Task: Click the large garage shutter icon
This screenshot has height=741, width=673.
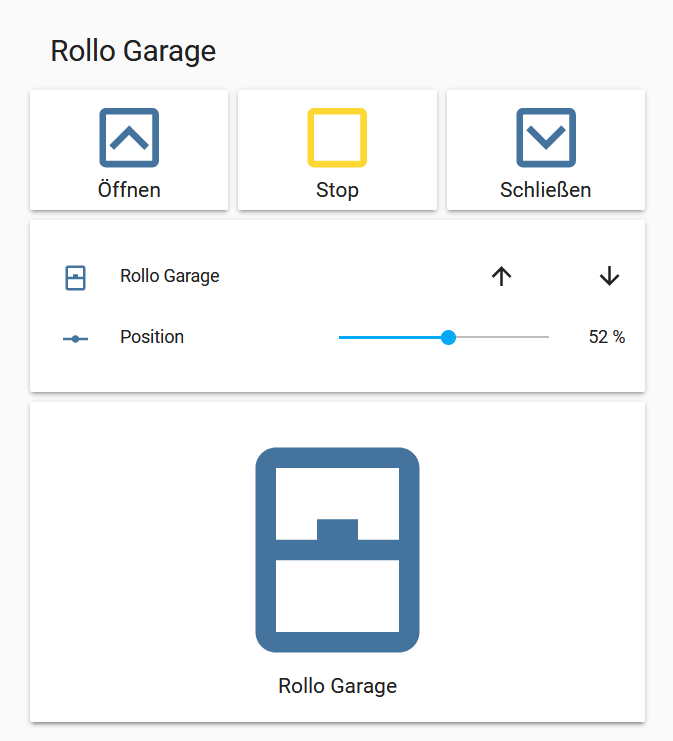Action: [x=337, y=549]
